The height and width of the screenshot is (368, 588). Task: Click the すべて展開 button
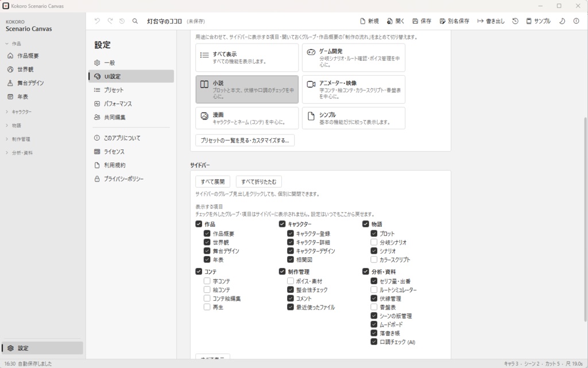[x=212, y=182]
